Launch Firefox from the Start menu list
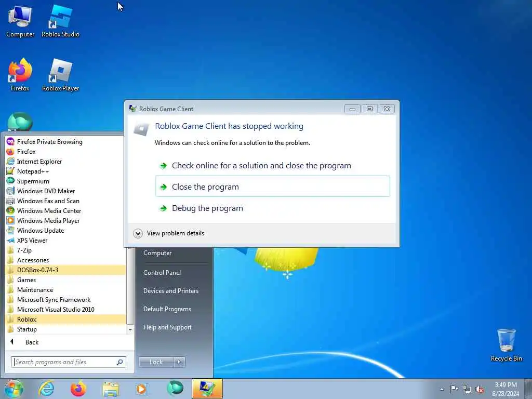The image size is (532, 399). [x=65, y=151]
